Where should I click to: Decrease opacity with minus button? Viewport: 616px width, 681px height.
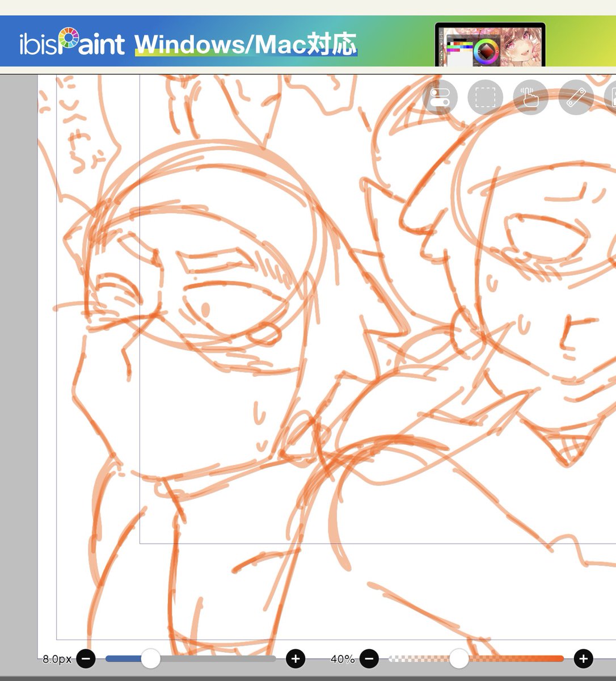coord(369,659)
